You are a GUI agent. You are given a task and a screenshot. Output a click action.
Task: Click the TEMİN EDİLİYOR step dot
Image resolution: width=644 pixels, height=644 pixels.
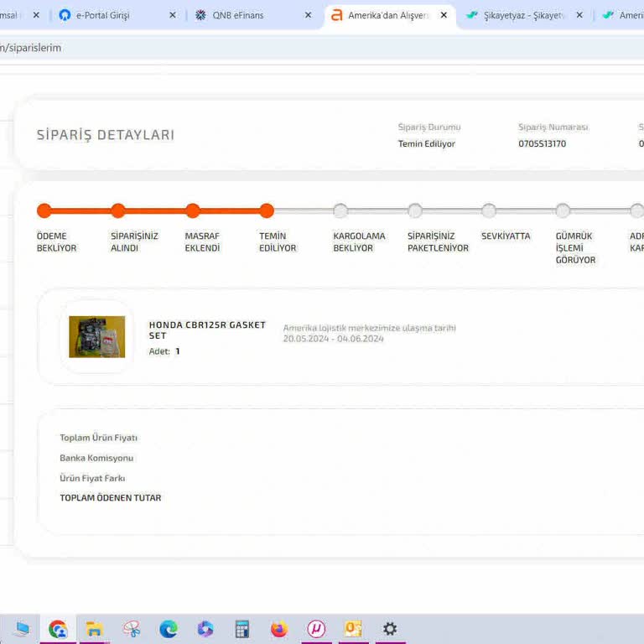pyautogui.click(x=267, y=210)
